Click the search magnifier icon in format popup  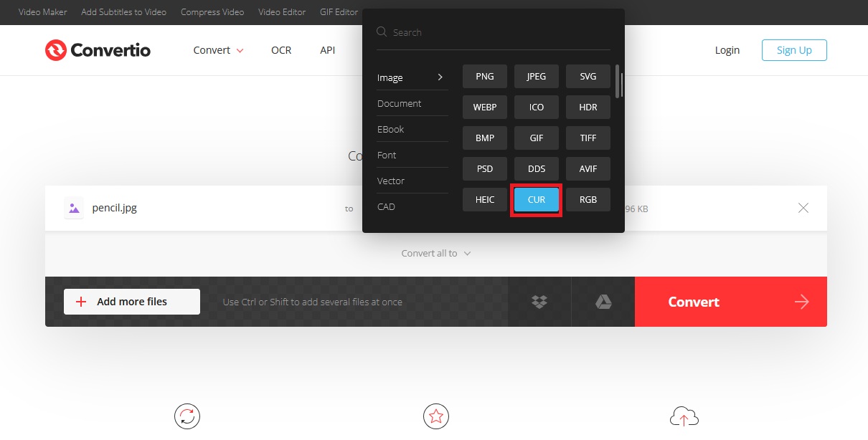coord(382,32)
